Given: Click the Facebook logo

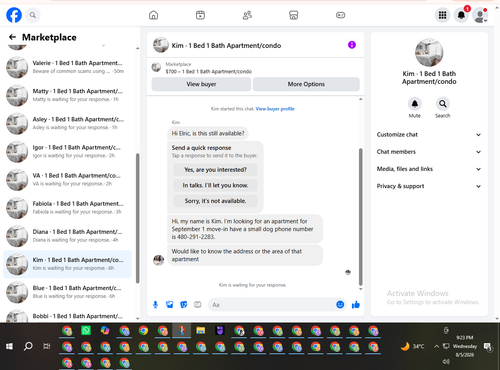Looking at the screenshot, I should [x=14, y=15].
